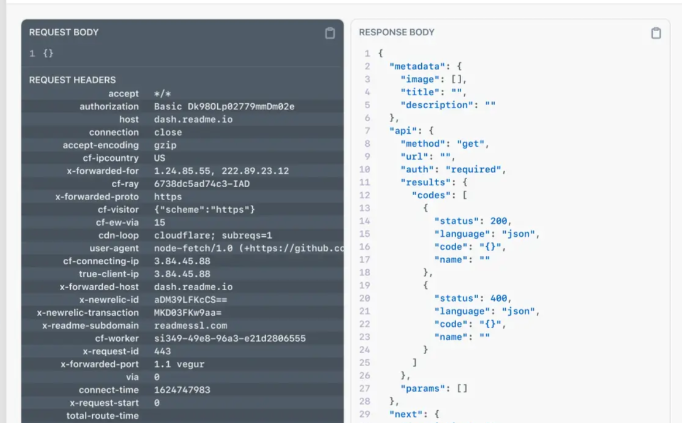Click the connection value close
Viewport: 682px width, 423px height.
pos(168,132)
